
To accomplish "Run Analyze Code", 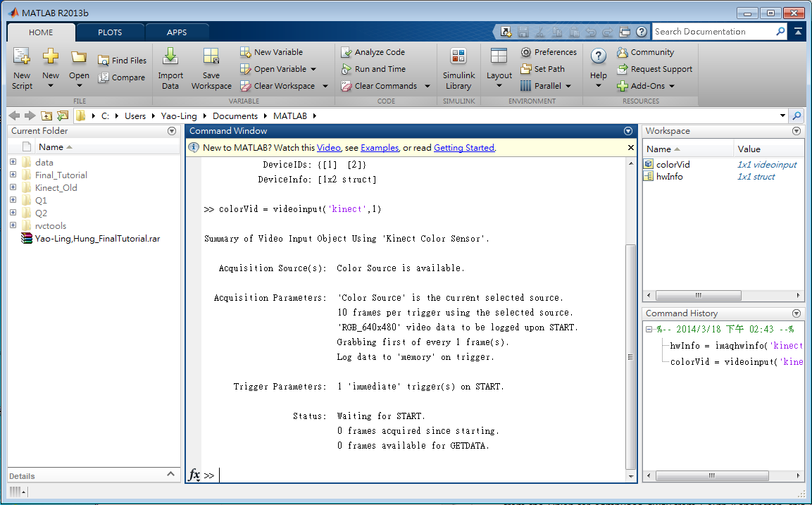I will pos(378,51).
